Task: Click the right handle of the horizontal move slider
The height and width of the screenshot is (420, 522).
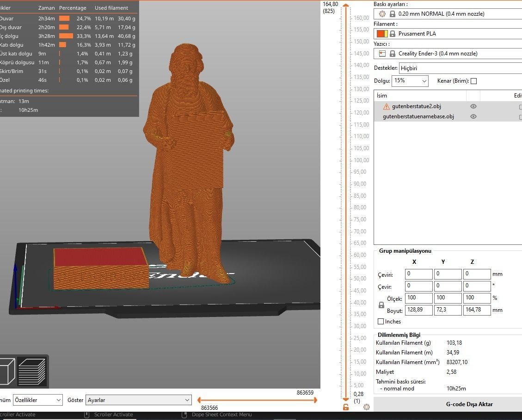Action: pyautogui.click(x=315, y=400)
